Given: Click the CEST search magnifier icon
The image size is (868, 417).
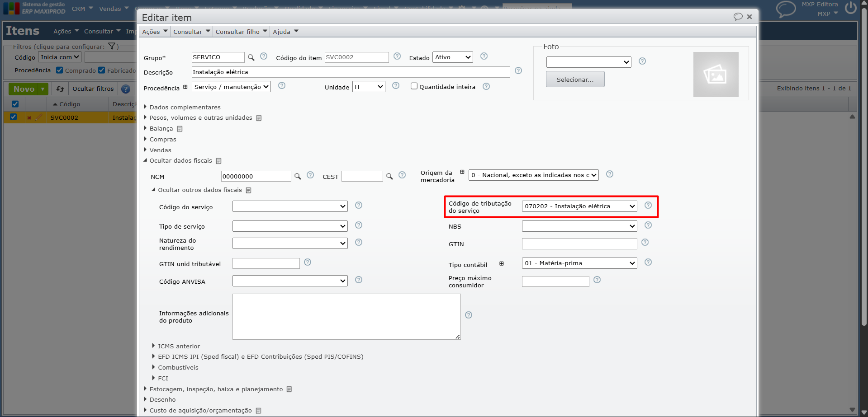Looking at the screenshot, I should [x=389, y=176].
